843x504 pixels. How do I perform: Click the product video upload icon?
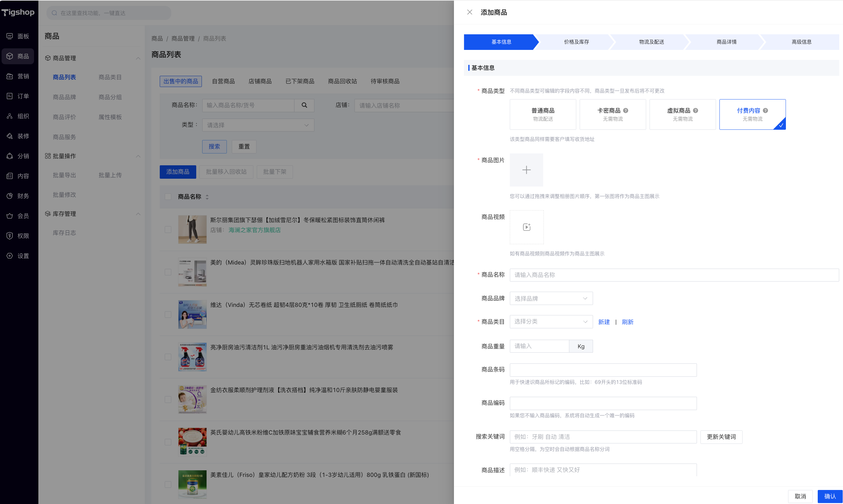click(x=526, y=227)
